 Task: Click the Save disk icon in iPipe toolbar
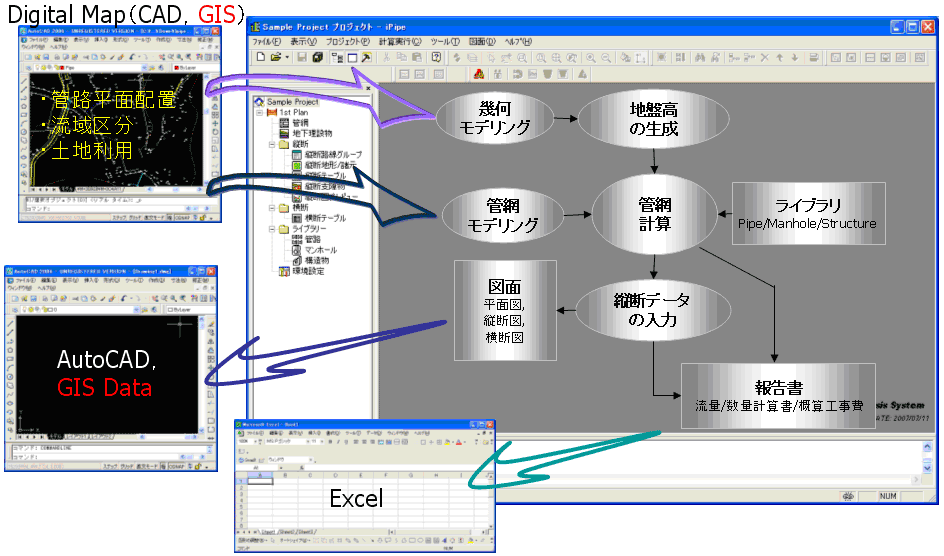tap(302, 57)
